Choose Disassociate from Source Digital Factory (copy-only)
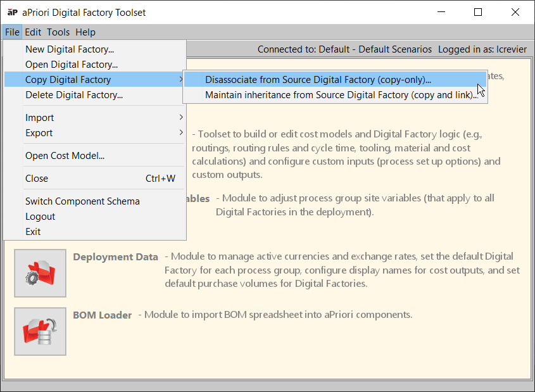Image resolution: width=535 pixels, height=392 pixels. point(335,80)
